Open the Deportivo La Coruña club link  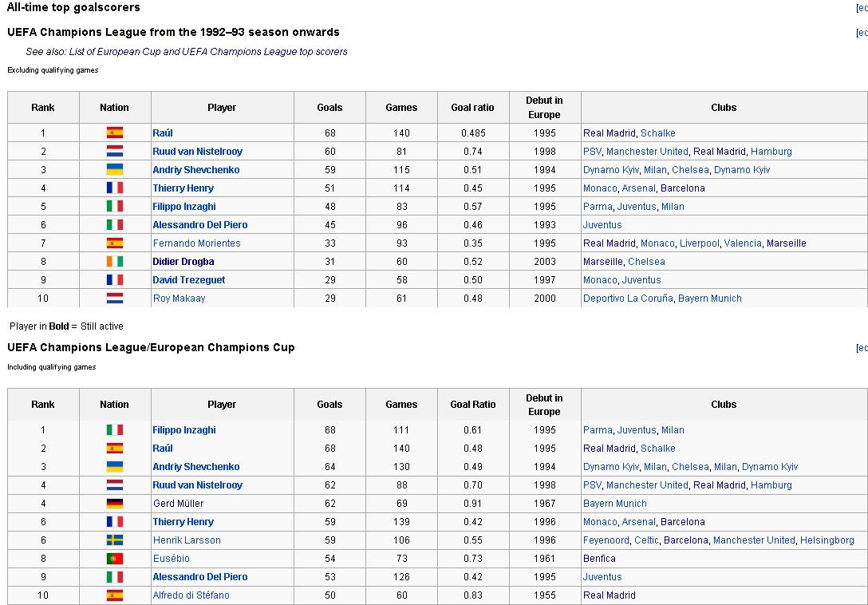coord(629,298)
